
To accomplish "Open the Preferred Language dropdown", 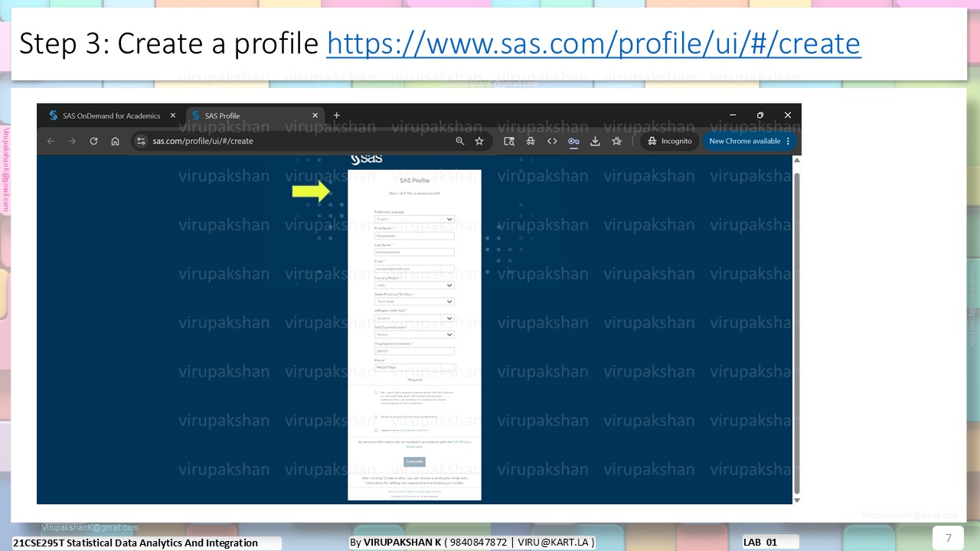I will point(414,219).
